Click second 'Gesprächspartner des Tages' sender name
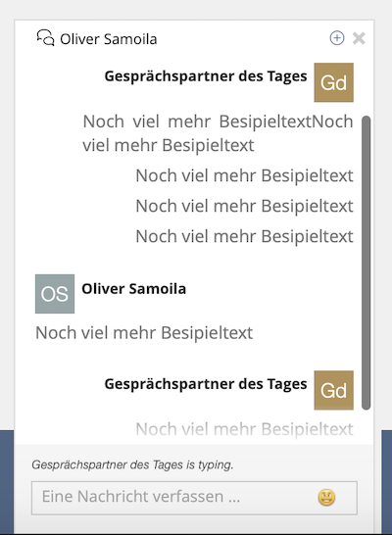The height and width of the screenshot is (535, 392). 206,384
